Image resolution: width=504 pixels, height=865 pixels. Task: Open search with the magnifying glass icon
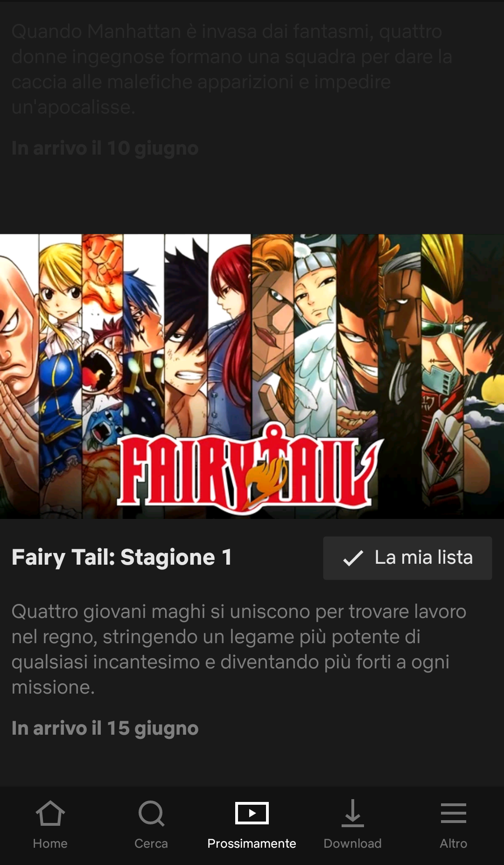pos(151,814)
